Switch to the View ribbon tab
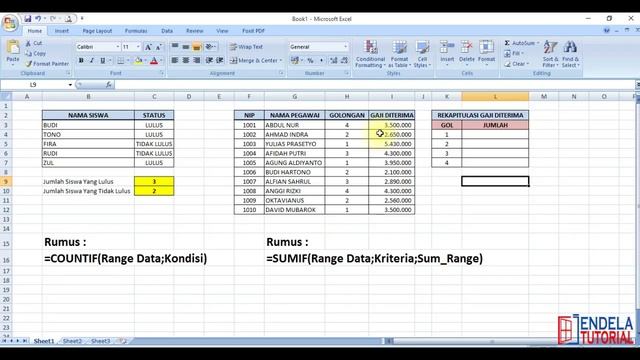Viewport: 640px width, 360px height. [x=222, y=31]
